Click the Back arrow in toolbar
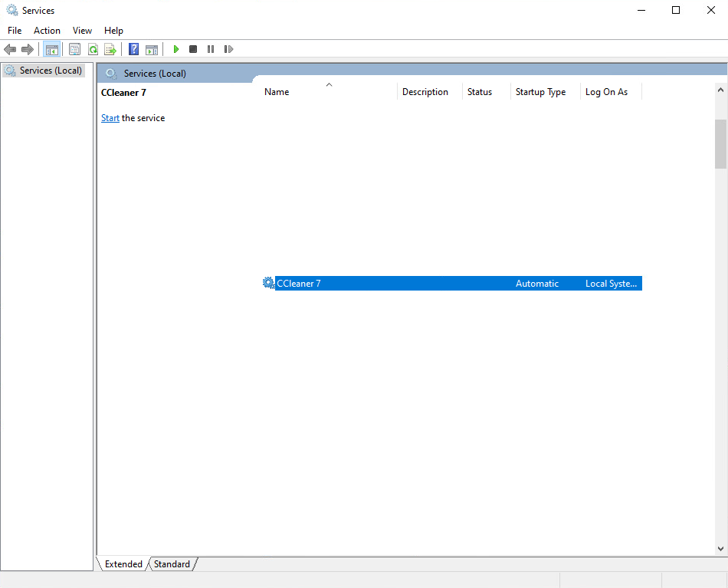Image resolution: width=728 pixels, height=588 pixels. coord(10,49)
